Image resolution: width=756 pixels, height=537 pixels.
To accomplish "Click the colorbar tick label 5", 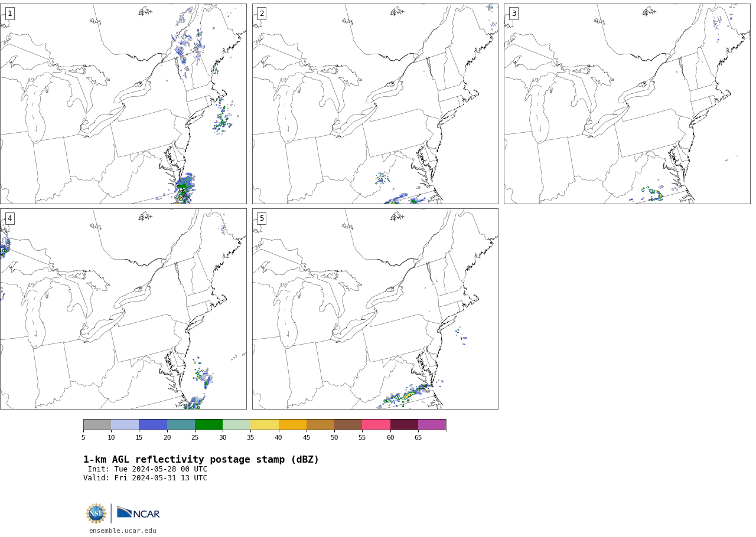I will (83, 437).
